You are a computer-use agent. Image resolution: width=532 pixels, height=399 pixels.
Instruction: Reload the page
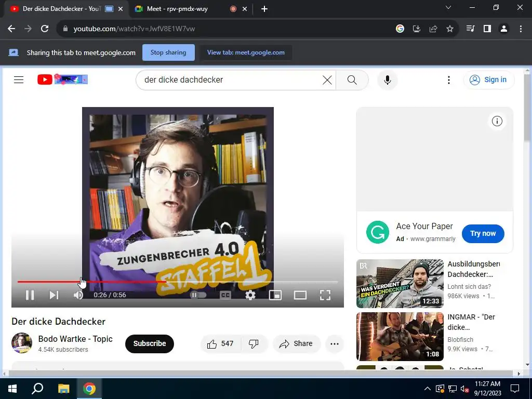[x=45, y=29]
